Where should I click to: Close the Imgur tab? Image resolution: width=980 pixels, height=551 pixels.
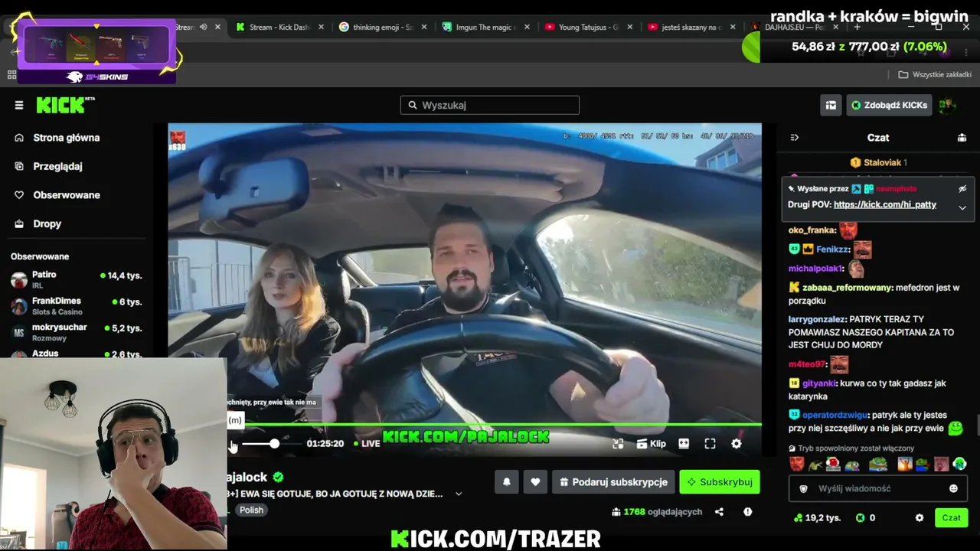click(x=527, y=28)
